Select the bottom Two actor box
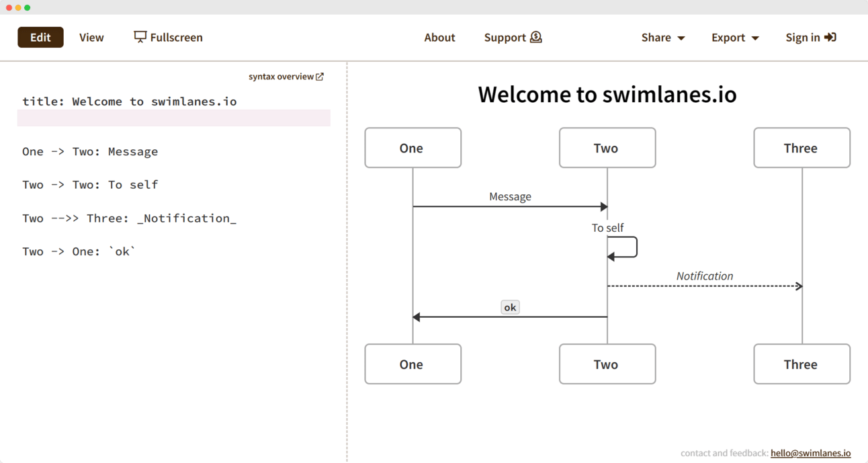868x463 pixels. tap(607, 364)
